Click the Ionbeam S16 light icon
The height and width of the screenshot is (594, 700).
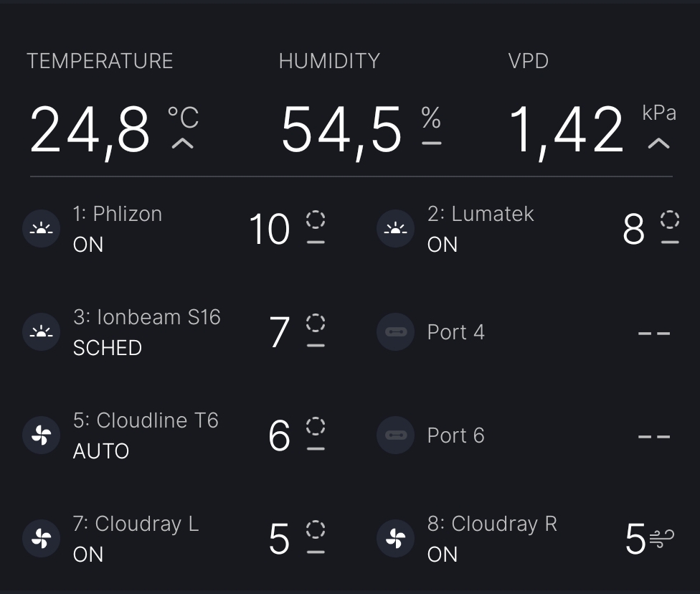(x=41, y=333)
